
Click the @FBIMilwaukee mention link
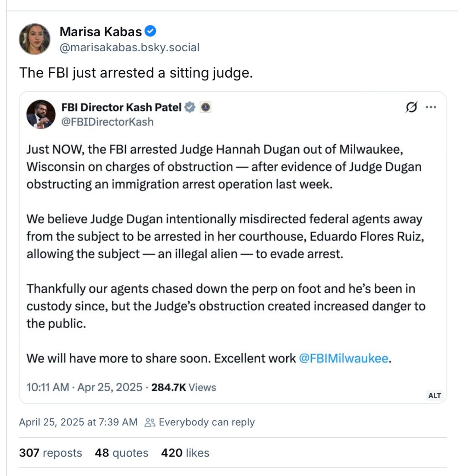pos(343,358)
